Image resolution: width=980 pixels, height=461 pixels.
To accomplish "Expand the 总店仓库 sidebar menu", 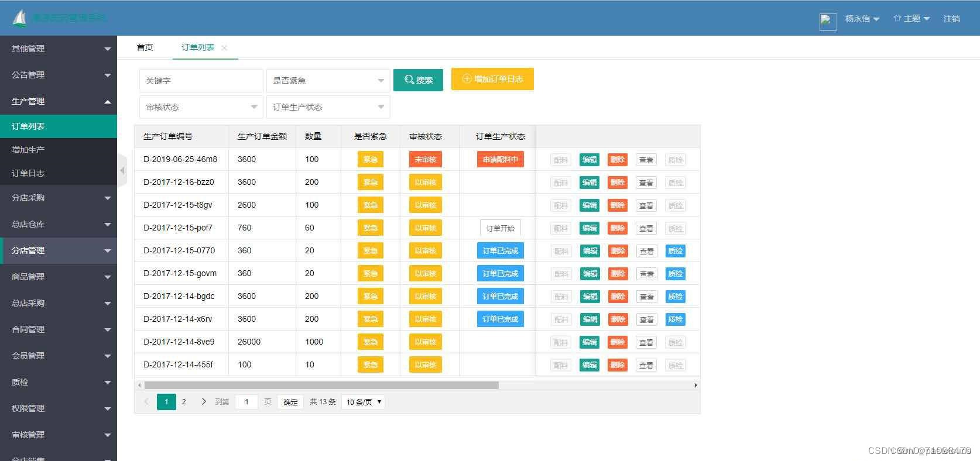I will [59, 224].
